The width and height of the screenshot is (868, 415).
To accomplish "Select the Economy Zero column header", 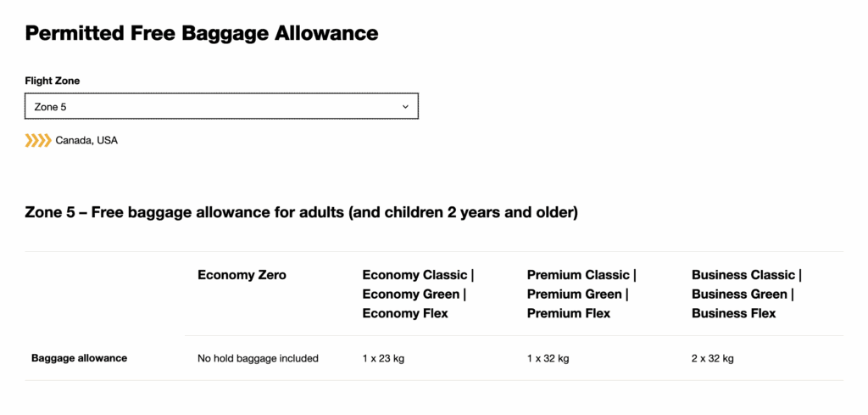I will coord(242,275).
